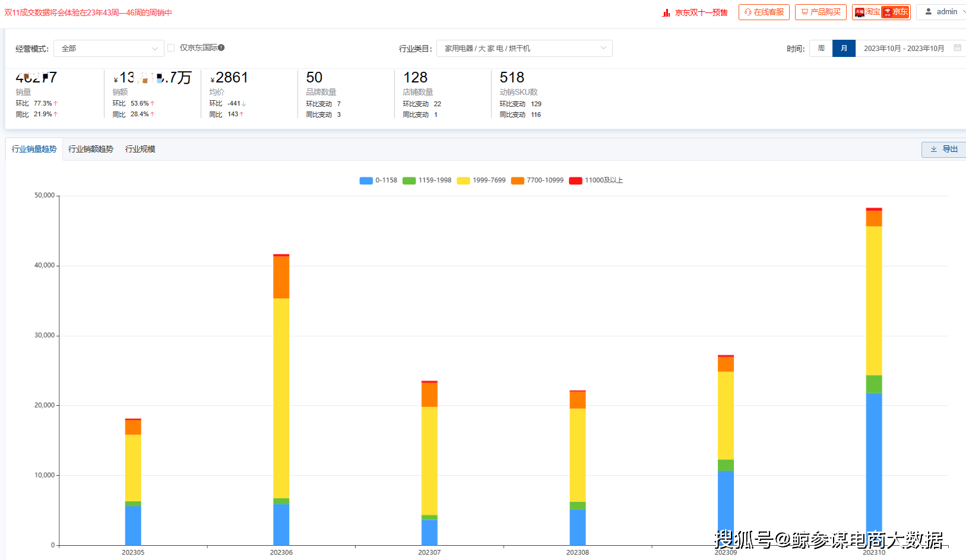Click the 在线客服 online support button
Screen dimensions: 966x560
(x=764, y=12)
